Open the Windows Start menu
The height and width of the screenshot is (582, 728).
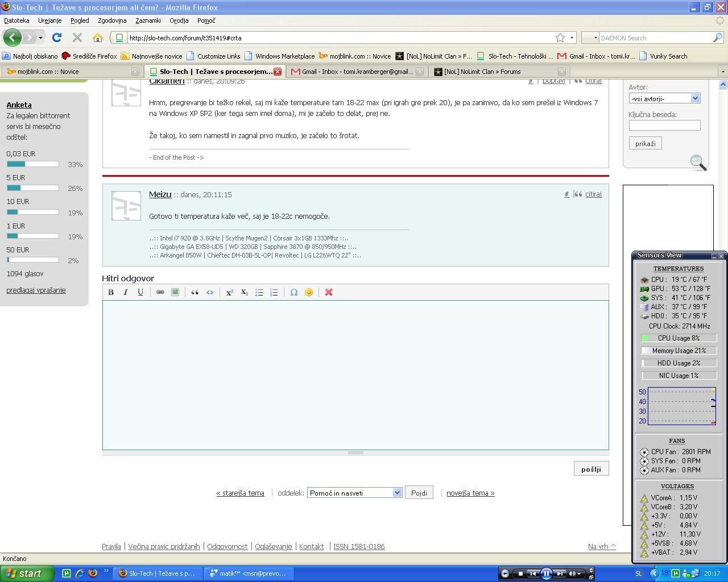pyautogui.click(x=27, y=573)
